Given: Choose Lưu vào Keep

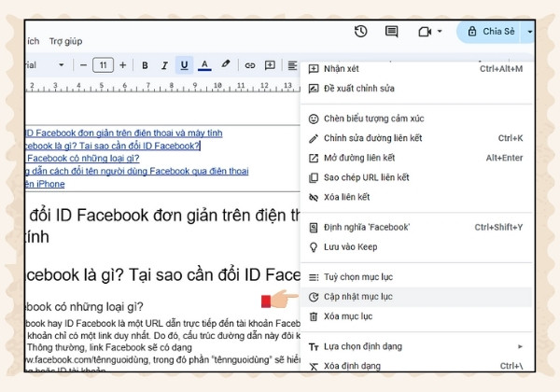Looking at the screenshot, I should point(415,247).
